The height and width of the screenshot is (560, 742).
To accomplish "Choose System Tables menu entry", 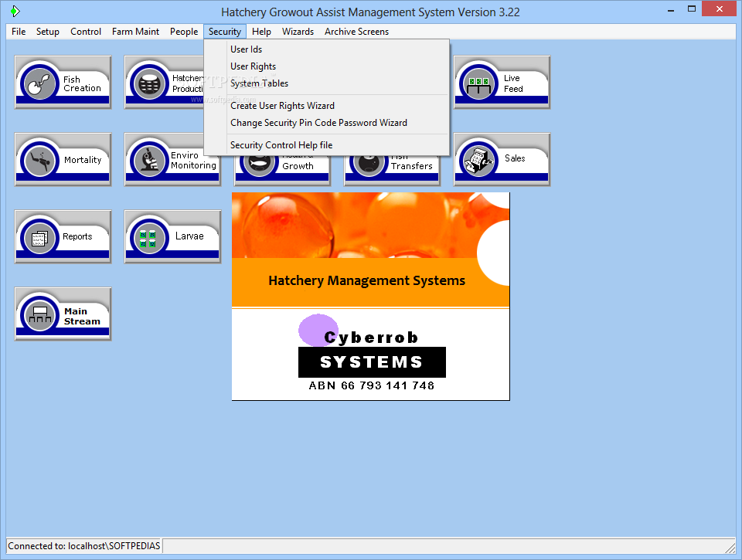I will 326,83.
